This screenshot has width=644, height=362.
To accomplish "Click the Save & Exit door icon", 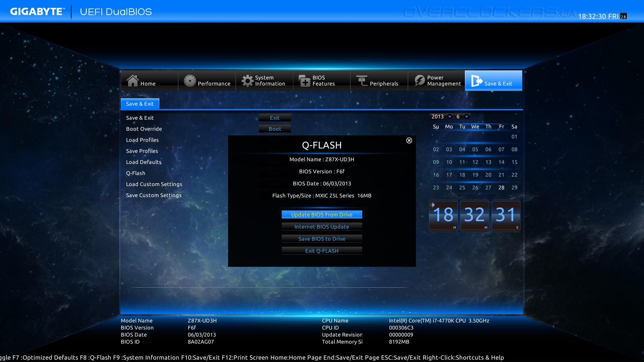I will click(477, 81).
